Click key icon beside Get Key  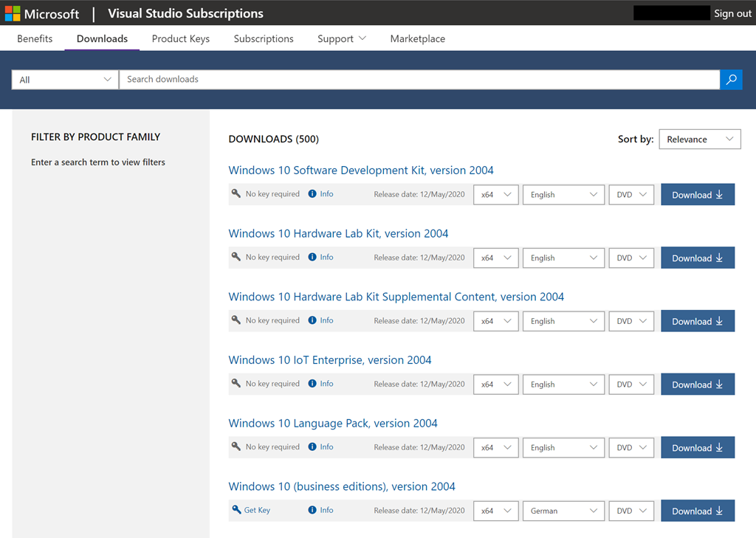236,510
